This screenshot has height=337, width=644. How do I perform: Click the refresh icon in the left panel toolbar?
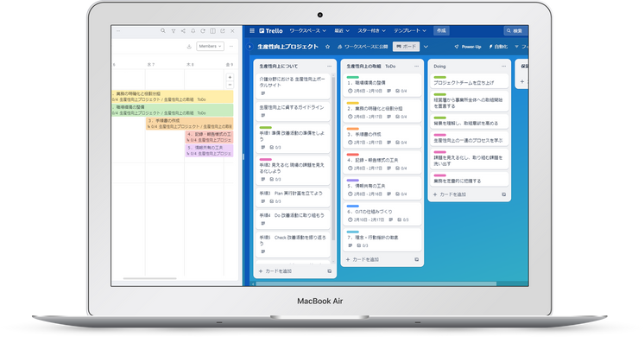[x=203, y=31]
